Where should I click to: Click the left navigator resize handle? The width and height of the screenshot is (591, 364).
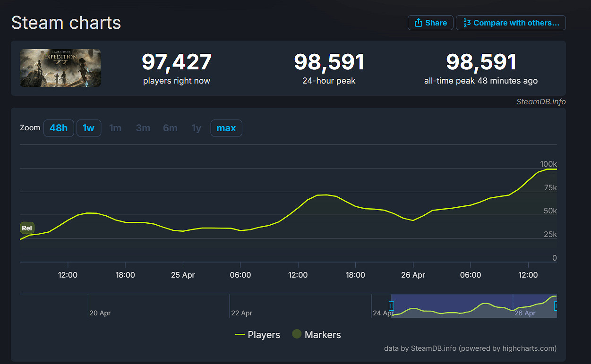pyautogui.click(x=392, y=306)
